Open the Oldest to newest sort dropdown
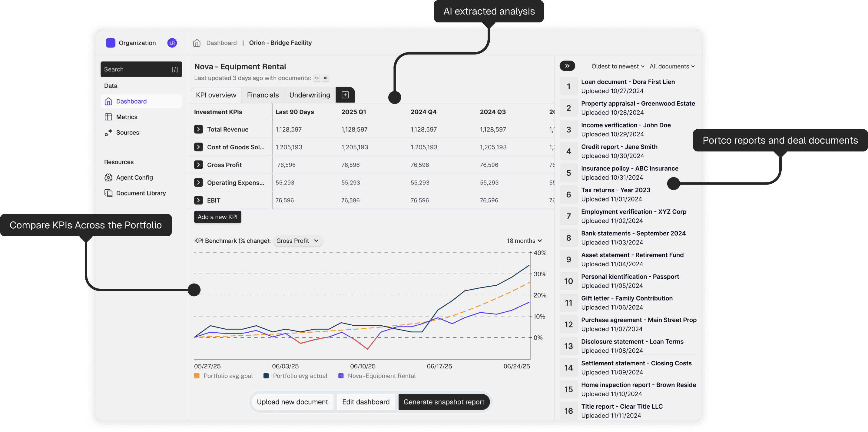 pos(618,66)
